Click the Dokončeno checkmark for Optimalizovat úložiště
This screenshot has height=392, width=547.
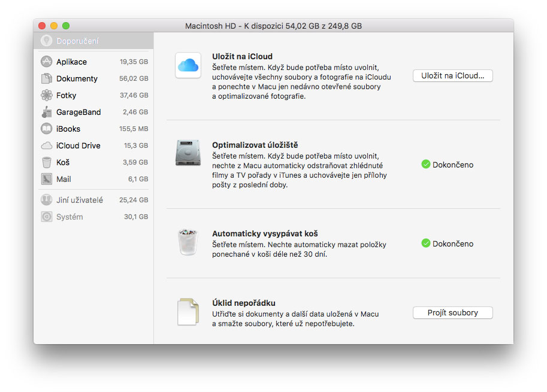(x=425, y=164)
